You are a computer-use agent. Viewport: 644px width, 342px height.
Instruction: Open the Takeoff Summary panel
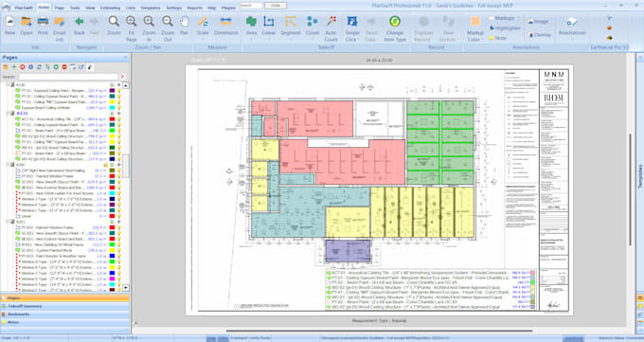[x=65, y=306]
